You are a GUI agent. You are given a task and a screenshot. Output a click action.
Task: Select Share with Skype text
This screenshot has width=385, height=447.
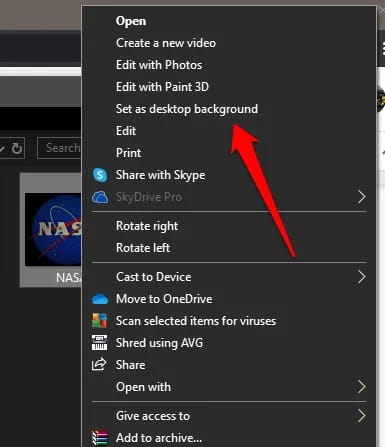(x=160, y=175)
